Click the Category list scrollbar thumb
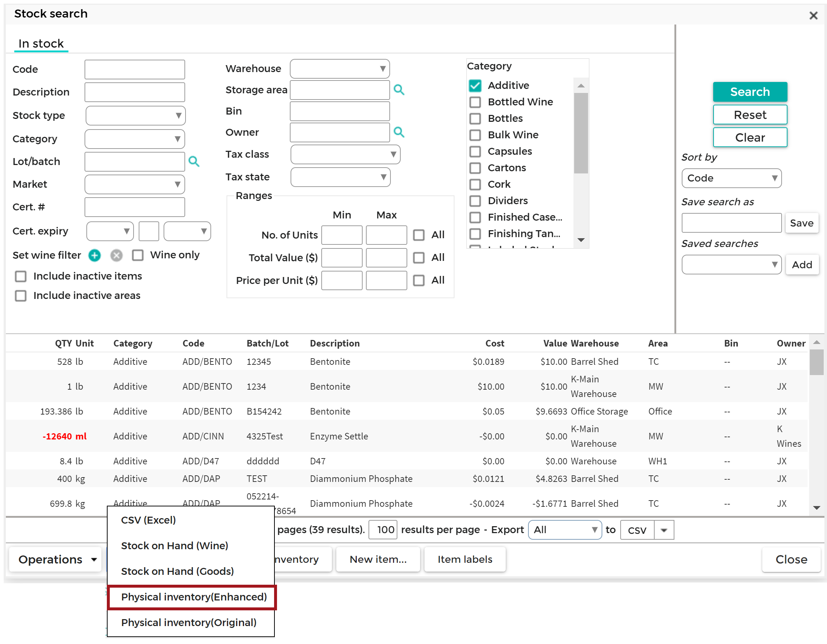The image size is (827, 644). point(581,132)
